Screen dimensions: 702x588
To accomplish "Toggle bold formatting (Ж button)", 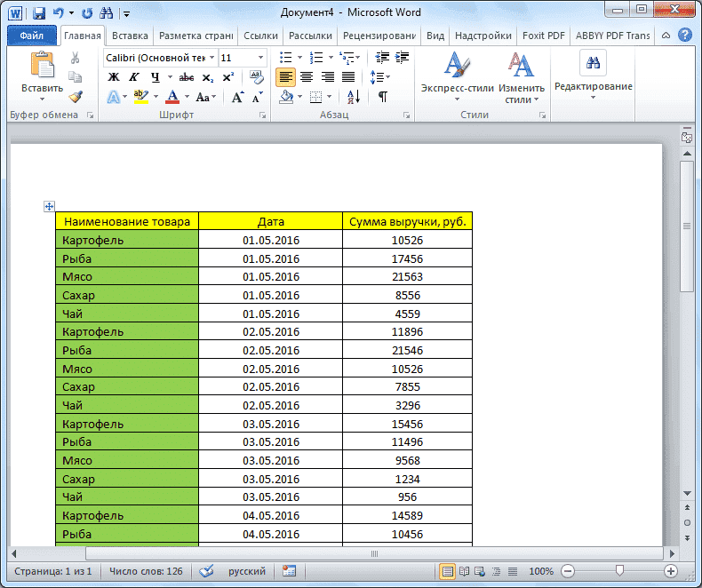I will point(113,77).
